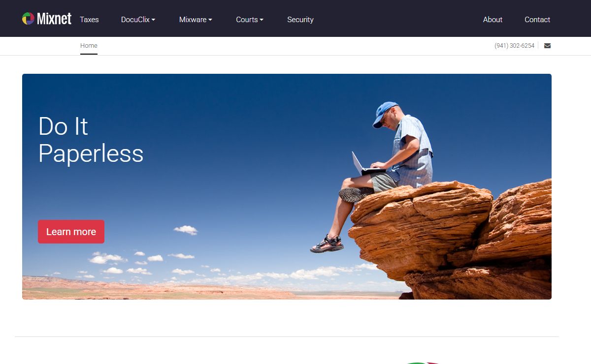Open the DocuClix dropdown menu
Image resolution: width=591 pixels, height=364 pixels.
click(x=138, y=20)
